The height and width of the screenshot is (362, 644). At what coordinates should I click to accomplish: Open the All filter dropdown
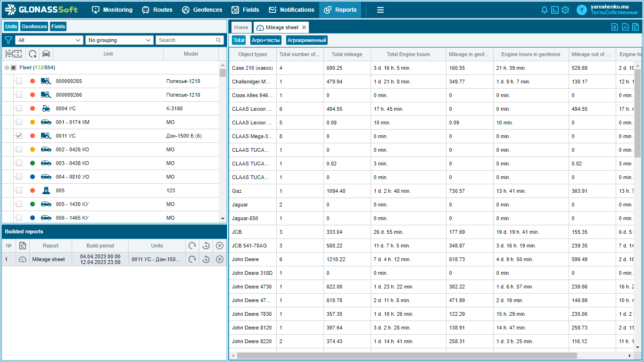[x=49, y=40]
